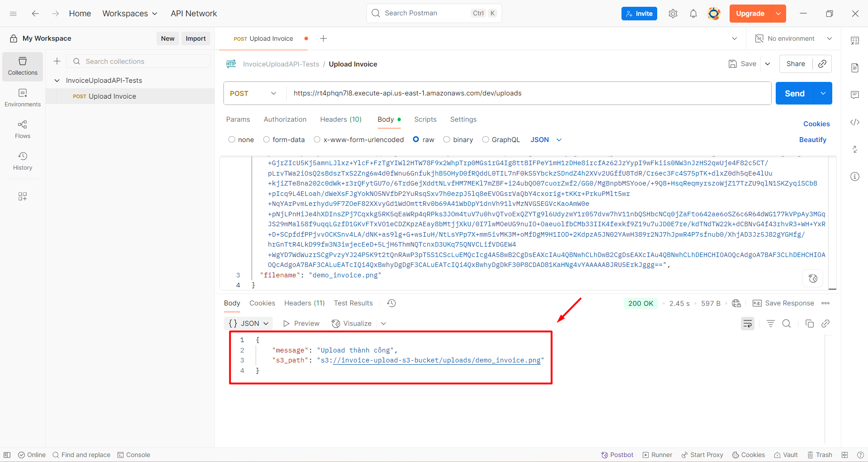Save the response with Save Response

point(789,303)
